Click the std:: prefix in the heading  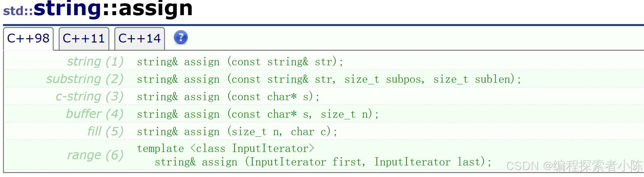tap(18, 11)
